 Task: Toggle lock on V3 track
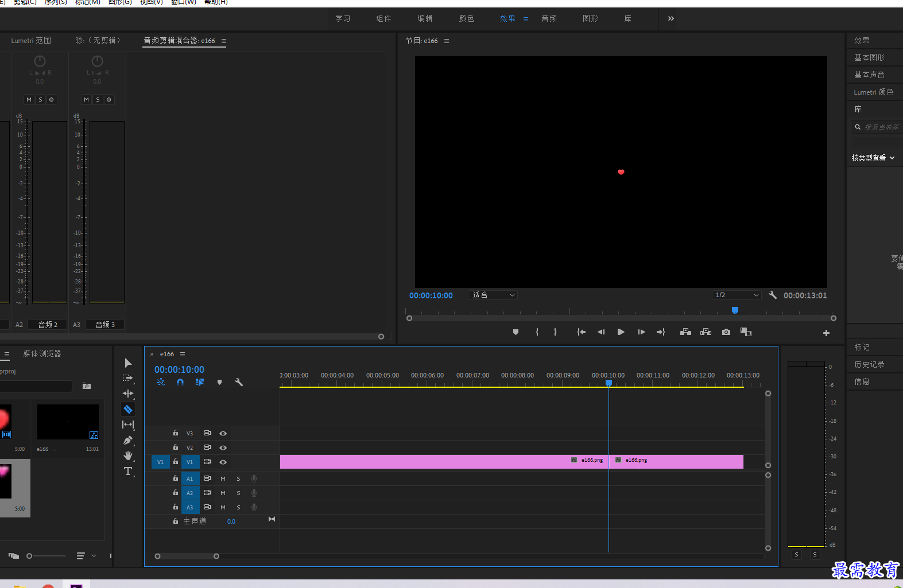pos(176,433)
